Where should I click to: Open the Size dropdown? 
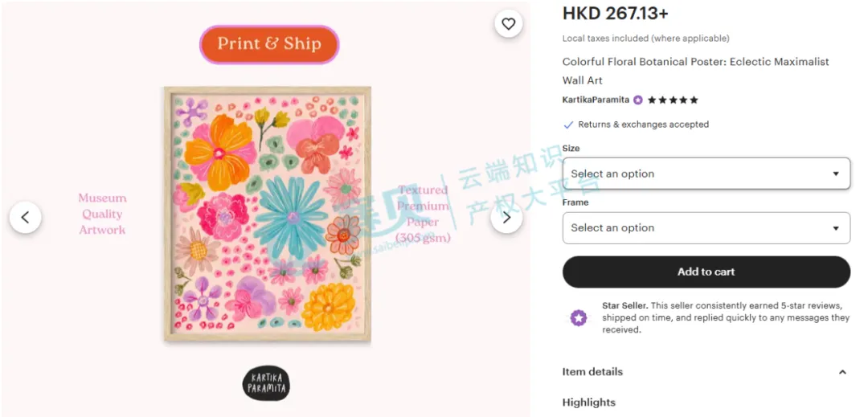pos(706,174)
